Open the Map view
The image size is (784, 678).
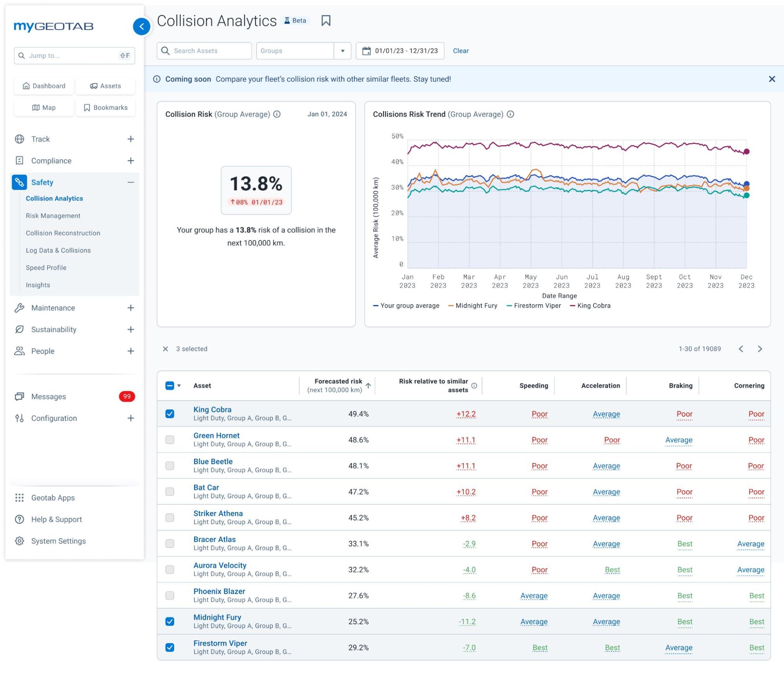click(43, 107)
